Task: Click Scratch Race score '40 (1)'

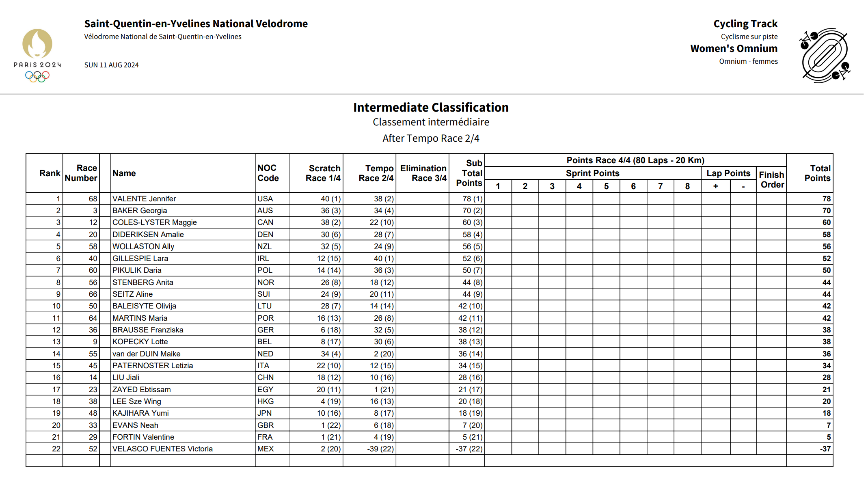Action: [x=330, y=199]
